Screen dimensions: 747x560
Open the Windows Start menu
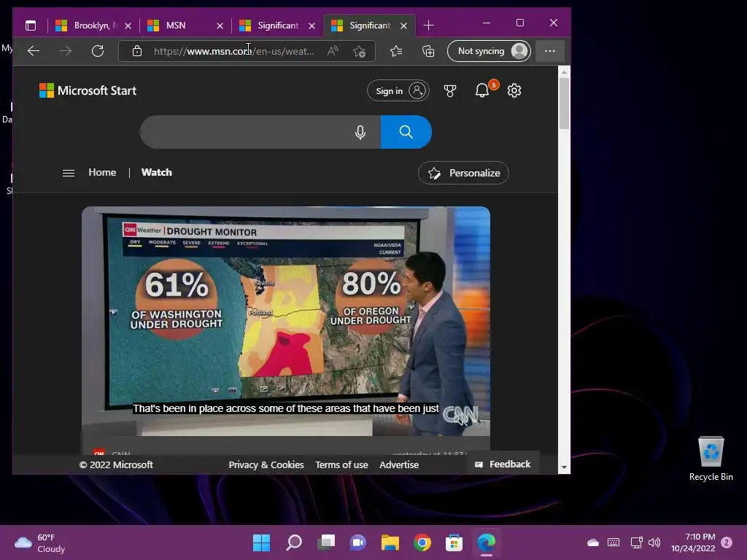pyautogui.click(x=261, y=542)
